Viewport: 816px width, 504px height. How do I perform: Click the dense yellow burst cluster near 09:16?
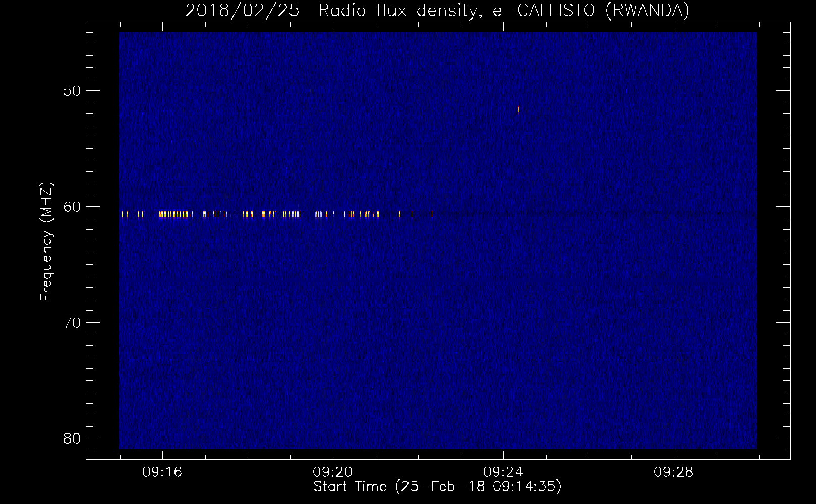coord(174,214)
